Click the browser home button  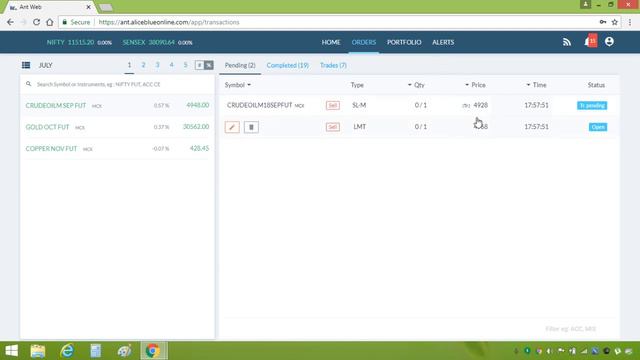(49, 22)
